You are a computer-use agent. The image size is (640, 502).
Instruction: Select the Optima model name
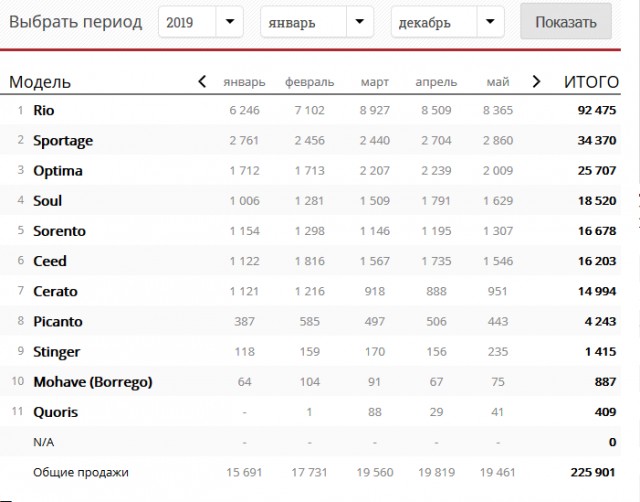click(x=58, y=171)
